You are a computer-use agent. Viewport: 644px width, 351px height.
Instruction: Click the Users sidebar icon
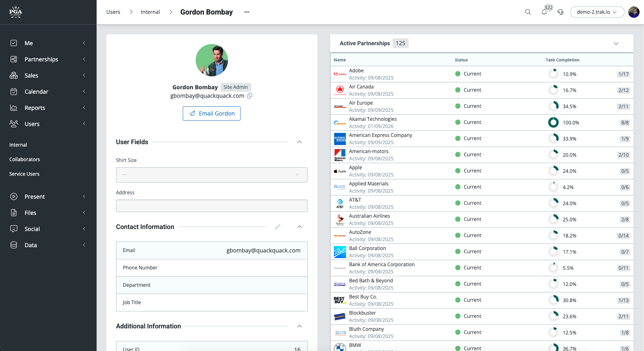(14, 124)
